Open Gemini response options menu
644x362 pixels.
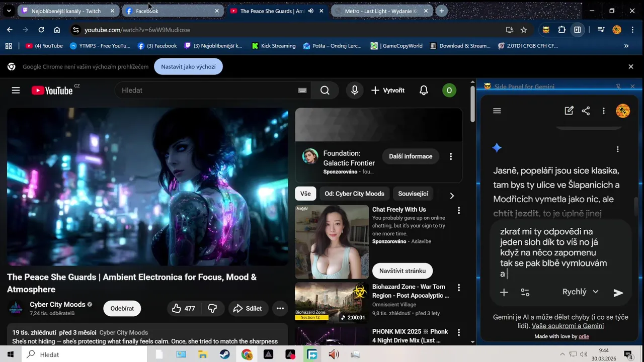pos(617,149)
